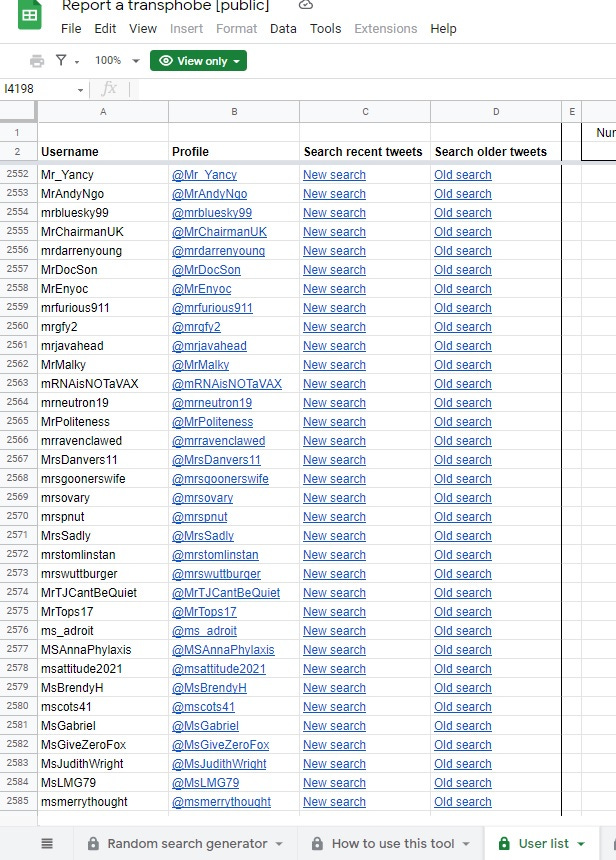Select the Profile header cell
Screen dimensions: 616x860
point(234,151)
